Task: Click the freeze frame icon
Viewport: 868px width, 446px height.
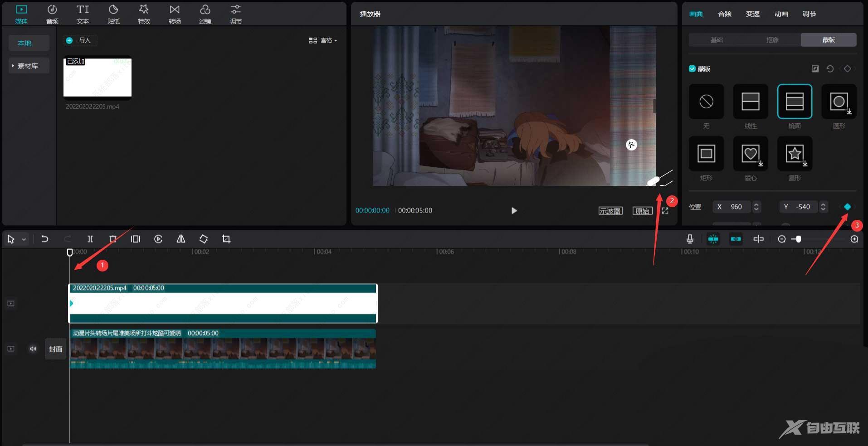Action: (136, 239)
